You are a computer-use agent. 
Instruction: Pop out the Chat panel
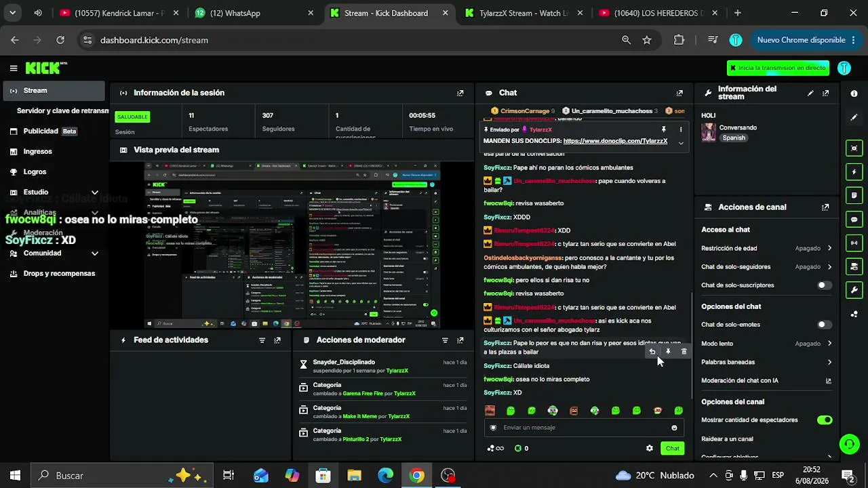click(x=679, y=93)
